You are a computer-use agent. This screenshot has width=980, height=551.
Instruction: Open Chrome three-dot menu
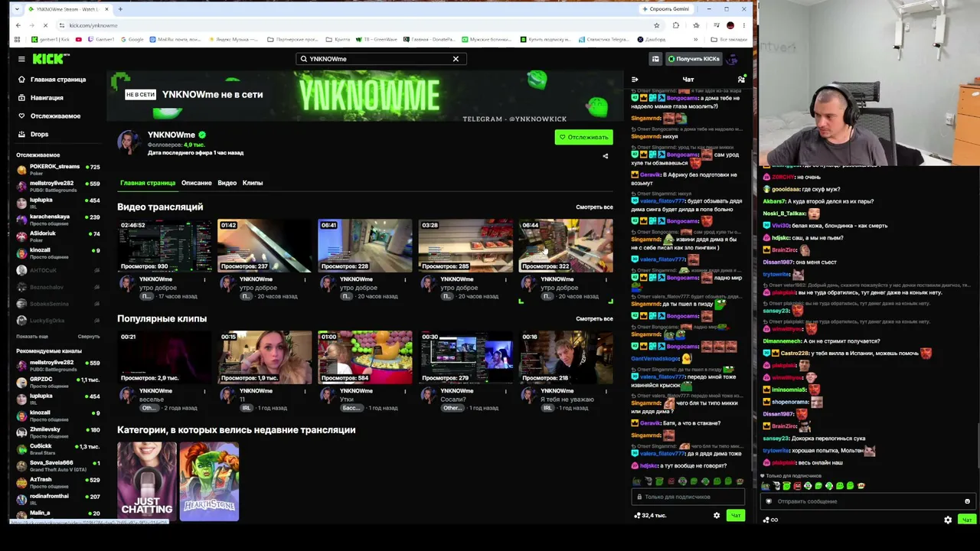[743, 25]
